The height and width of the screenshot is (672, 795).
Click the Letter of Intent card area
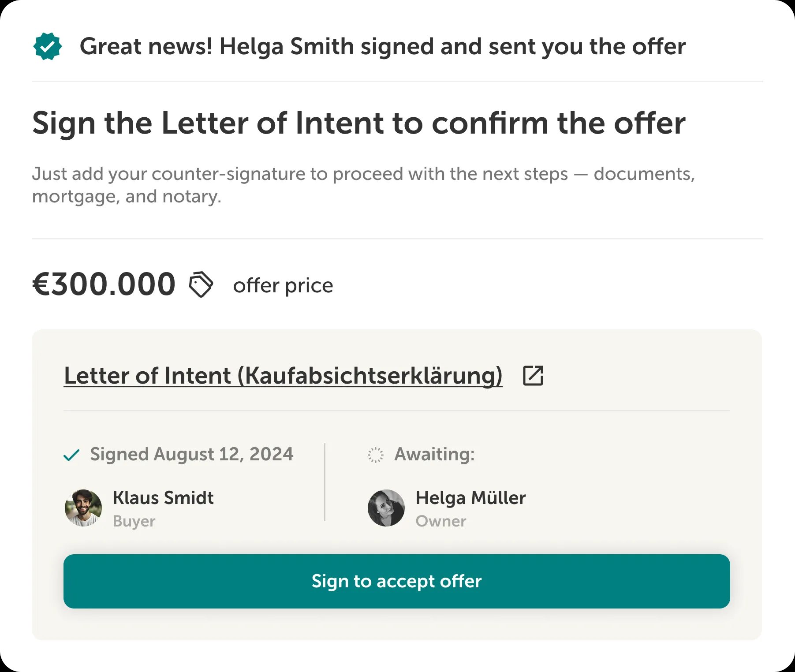tap(396, 485)
